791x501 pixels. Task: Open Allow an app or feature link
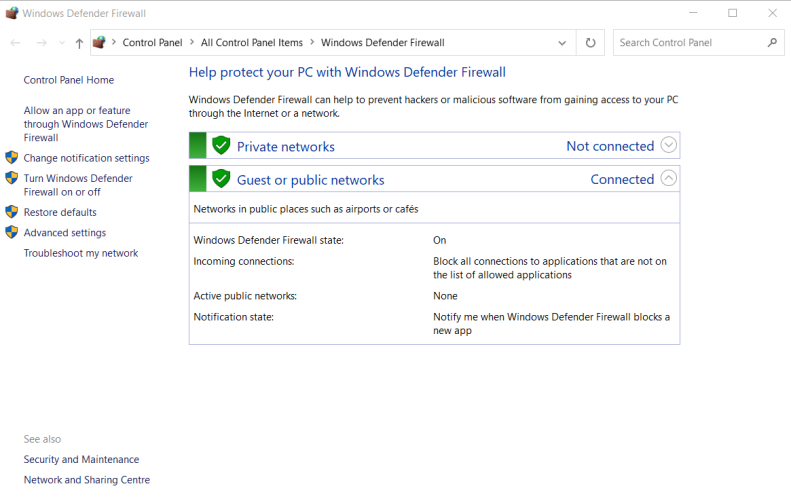(x=86, y=124)
